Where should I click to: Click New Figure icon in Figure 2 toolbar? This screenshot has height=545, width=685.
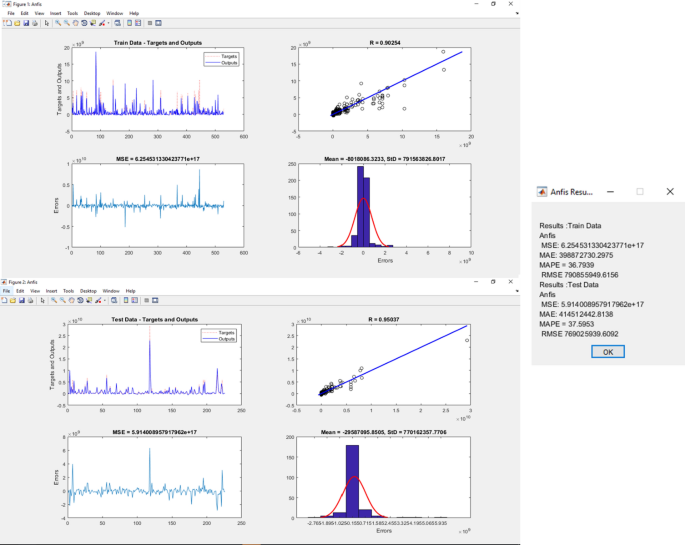coord(4,300)
